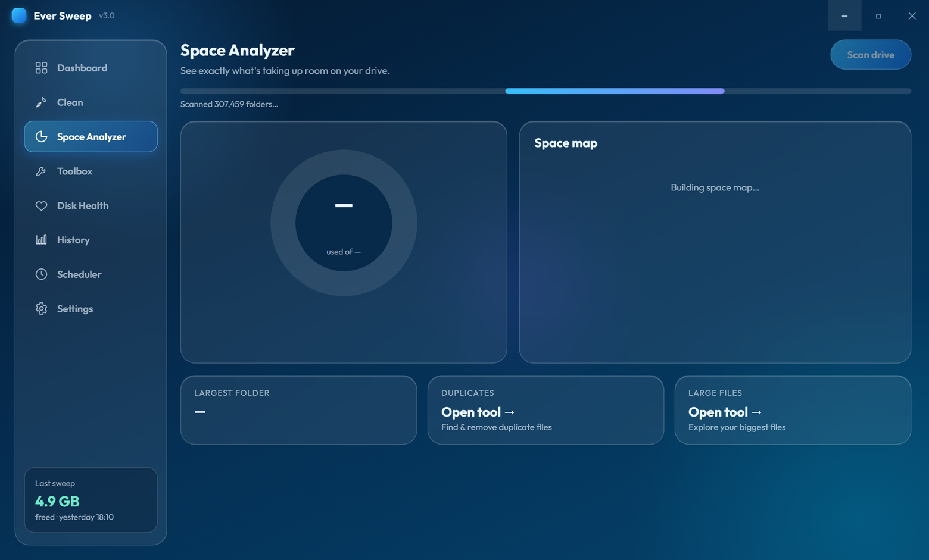Screen dimensions: 929x560
Task: Open the Settings label in sidebar
Action: (75, 309)
